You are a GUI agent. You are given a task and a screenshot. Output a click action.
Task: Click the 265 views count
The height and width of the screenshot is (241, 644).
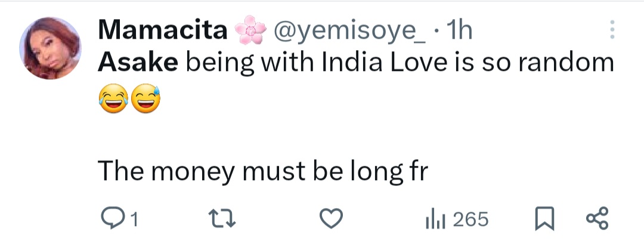470,220
